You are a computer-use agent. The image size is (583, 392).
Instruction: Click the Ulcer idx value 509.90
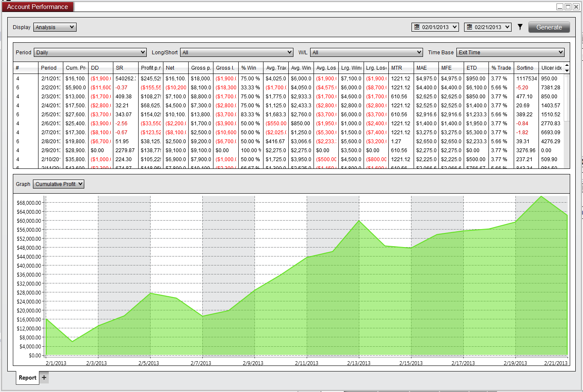[549, 159]
